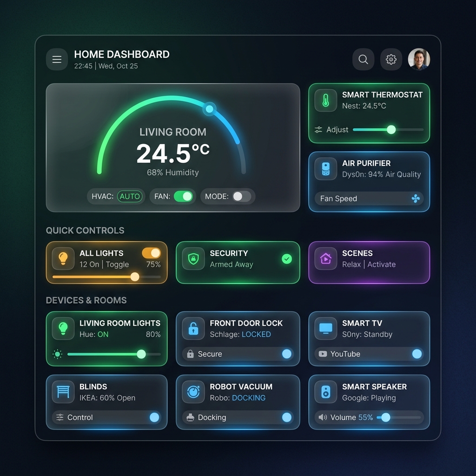
Task: Click the DEVICES & ROOMS section heading
Action: point(86,300)
